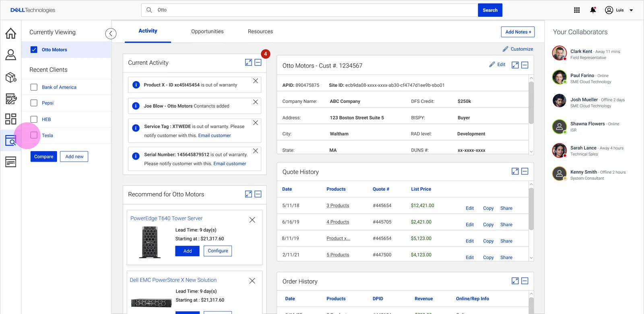Collapse the Recommend for Otto Motors panel

pyautogui.click(x=258, y=194)
